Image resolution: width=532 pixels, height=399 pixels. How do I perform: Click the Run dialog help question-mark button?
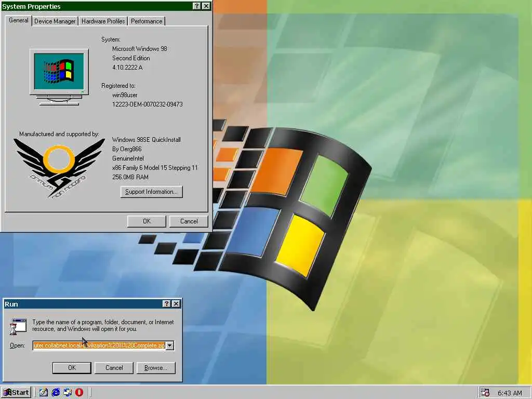click(x=167, y=303)
